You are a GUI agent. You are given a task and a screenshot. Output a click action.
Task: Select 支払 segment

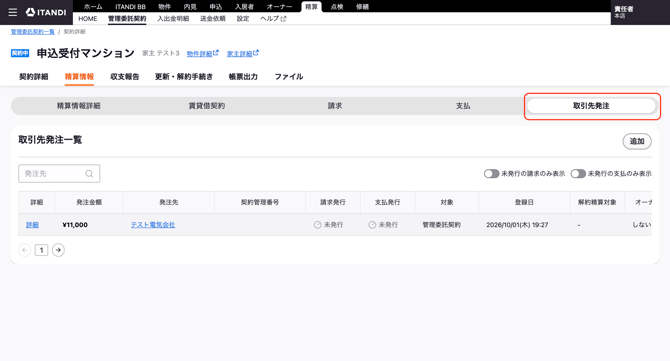click(463, 106)
